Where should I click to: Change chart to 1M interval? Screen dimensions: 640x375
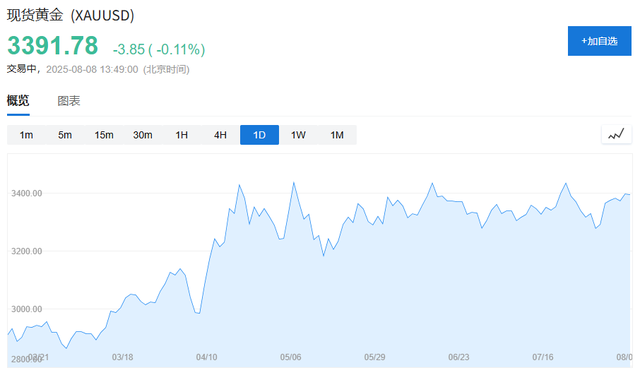point(337,135)
